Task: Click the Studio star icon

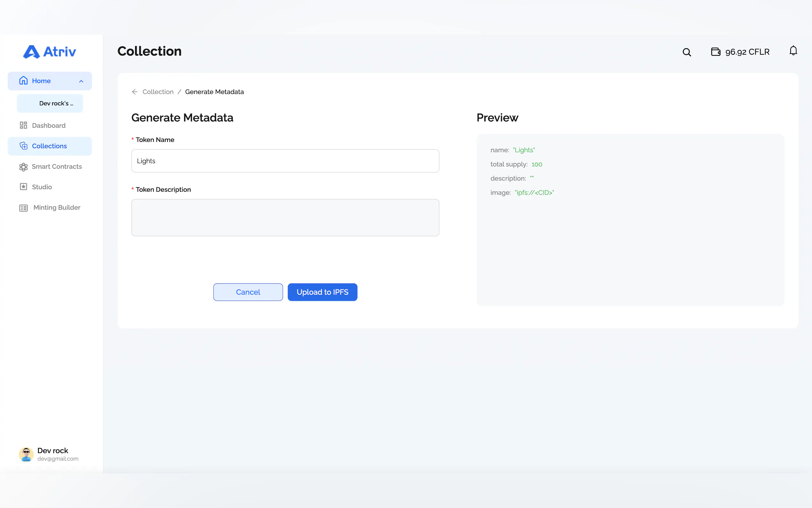Action: tap(23, 187)
